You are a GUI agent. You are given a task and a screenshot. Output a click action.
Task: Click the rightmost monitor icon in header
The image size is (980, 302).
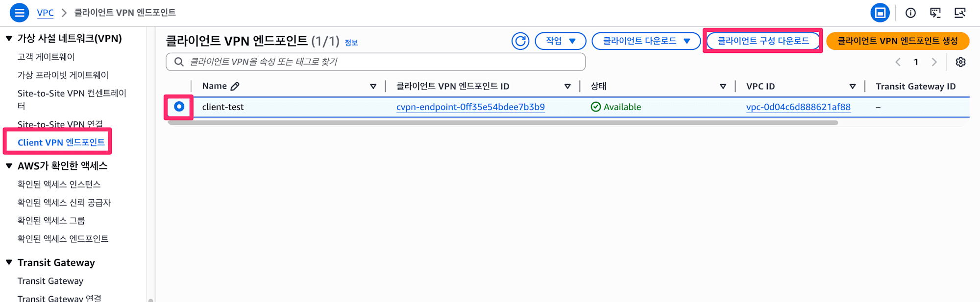[x=960, y=13]
